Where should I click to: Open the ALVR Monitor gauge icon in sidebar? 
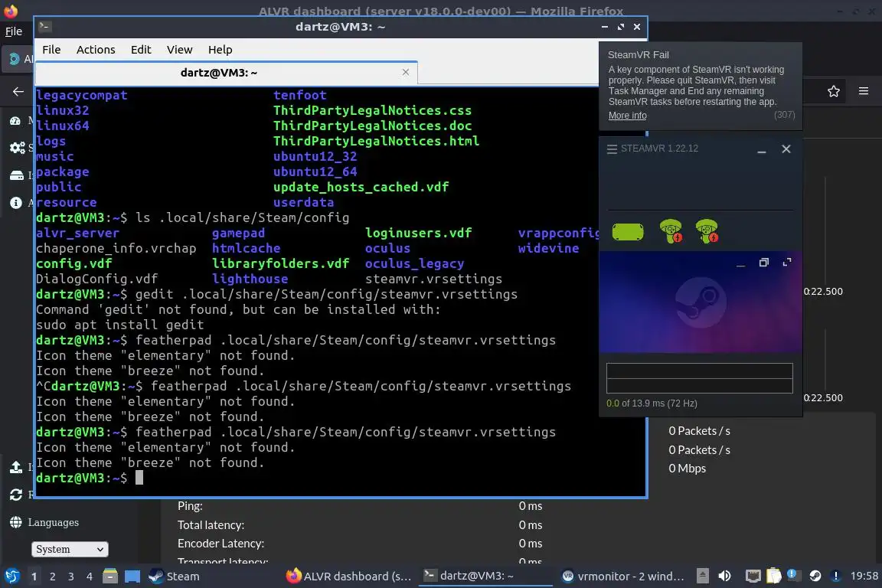pyautogui.click(x=15, y=121)
